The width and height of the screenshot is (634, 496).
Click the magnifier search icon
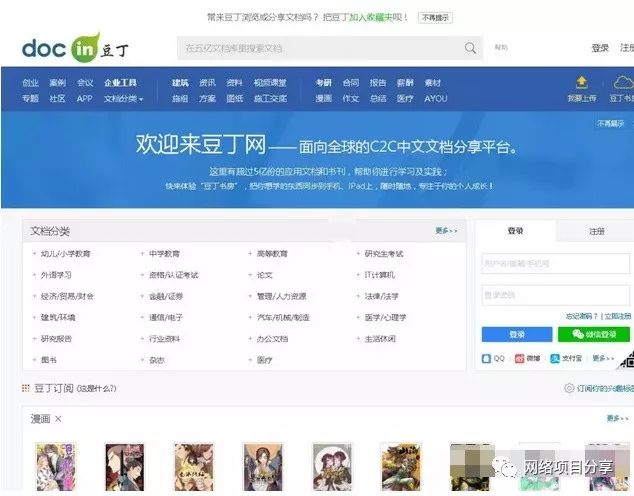pyautogui.click(x=470, y=48)
